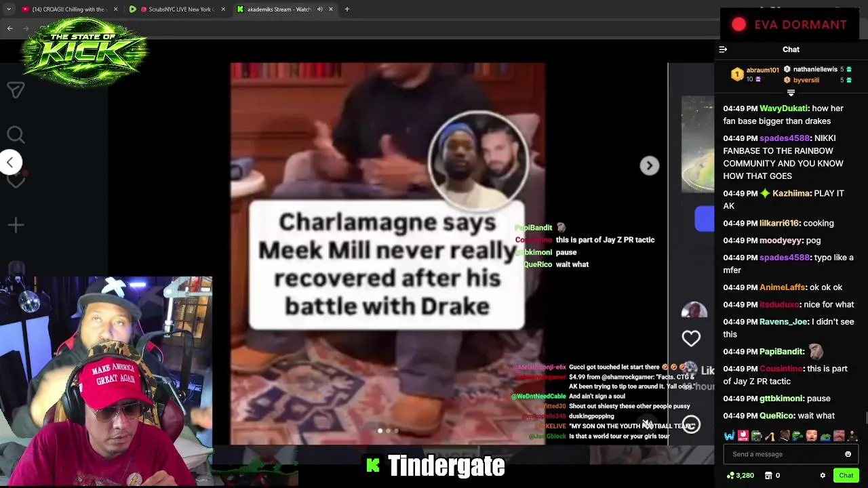Close the akademiks Stream tab
Screen dimensions: 868x488
coord(331,9)
